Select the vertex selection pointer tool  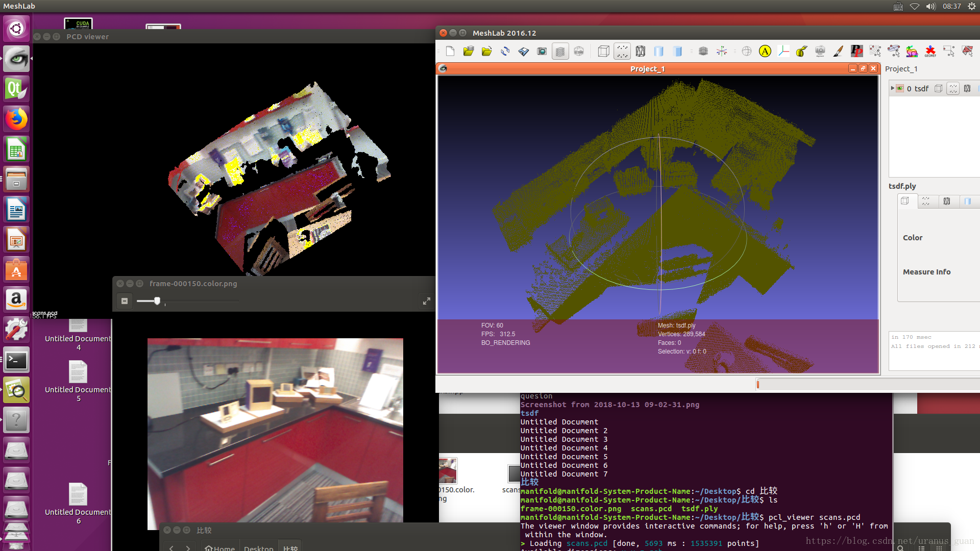[x=875, y=51]
